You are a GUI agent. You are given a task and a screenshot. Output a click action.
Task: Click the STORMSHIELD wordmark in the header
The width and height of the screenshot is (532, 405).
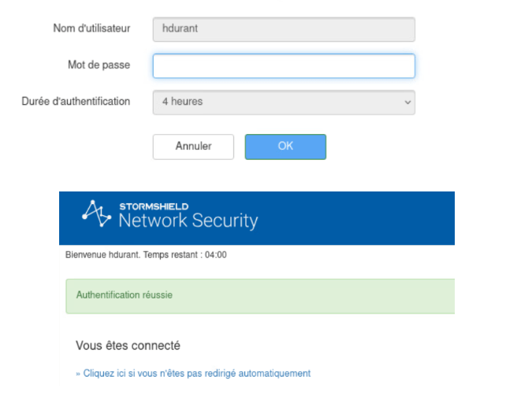coord(154,206)
